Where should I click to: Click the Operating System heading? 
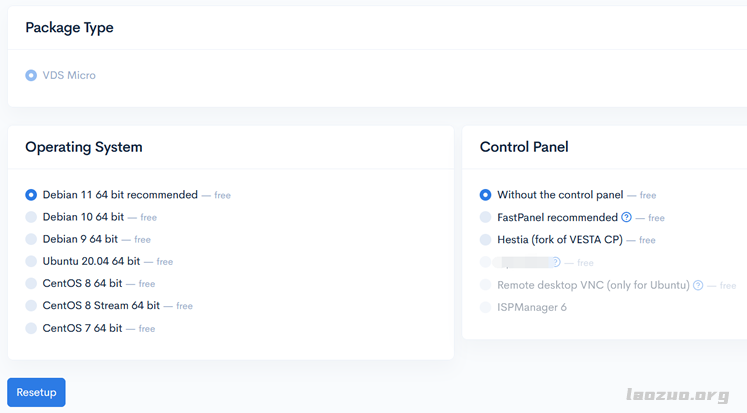pos(84,147)
